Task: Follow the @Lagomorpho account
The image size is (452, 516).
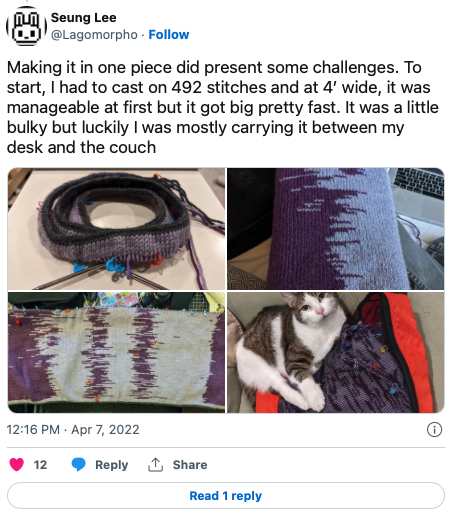Action: 169,35
